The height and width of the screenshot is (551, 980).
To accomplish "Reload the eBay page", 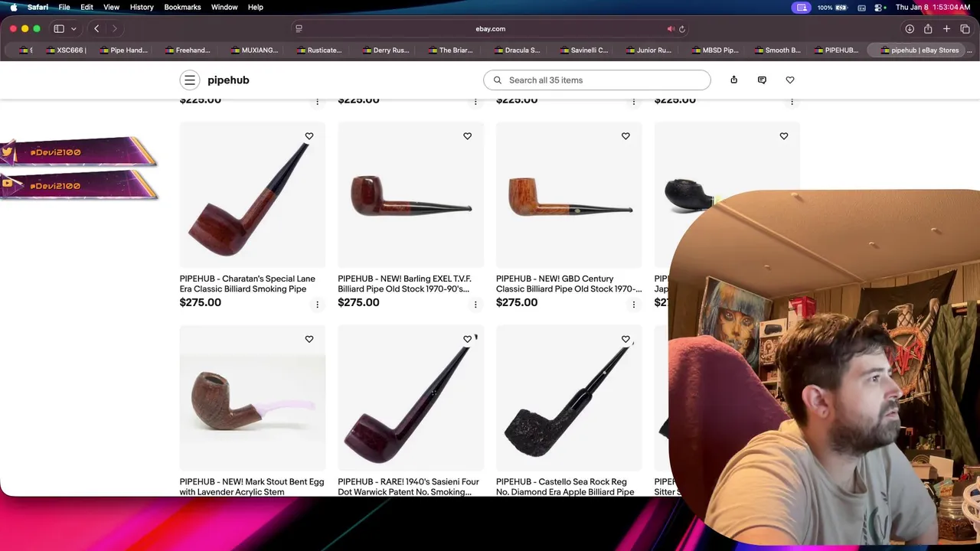I will tap(682, 29).
